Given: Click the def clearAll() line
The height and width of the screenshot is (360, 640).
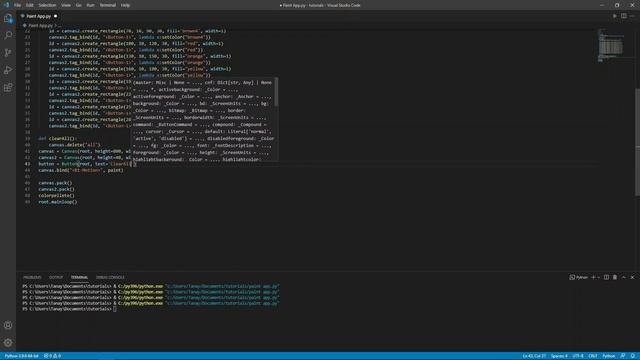Looking at the screenshot, I should click(58, 138).
